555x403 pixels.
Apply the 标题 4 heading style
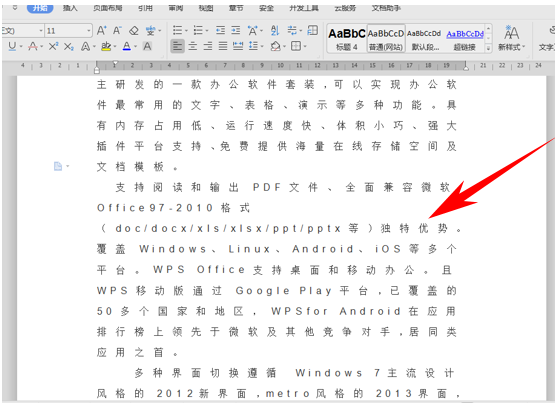click(347, 39)
